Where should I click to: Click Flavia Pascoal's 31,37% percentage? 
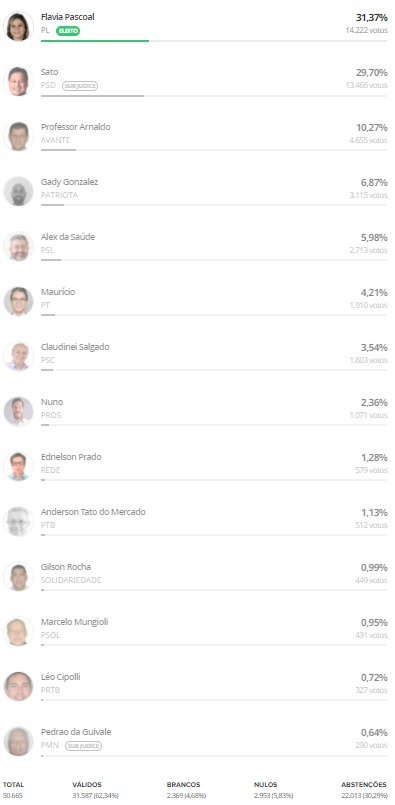(371, 17)
